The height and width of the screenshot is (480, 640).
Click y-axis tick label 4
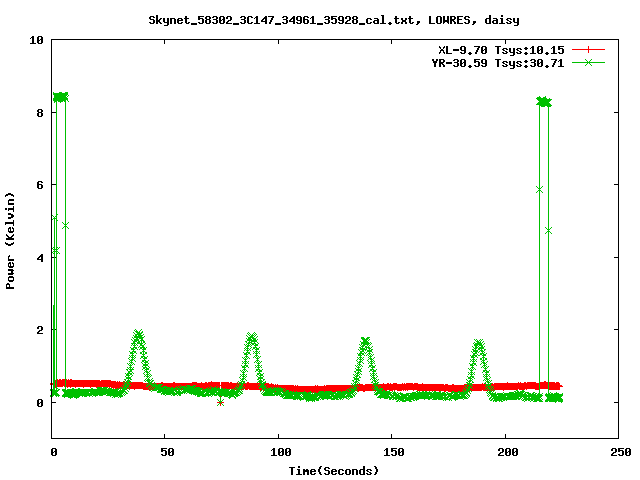(40, 258)
